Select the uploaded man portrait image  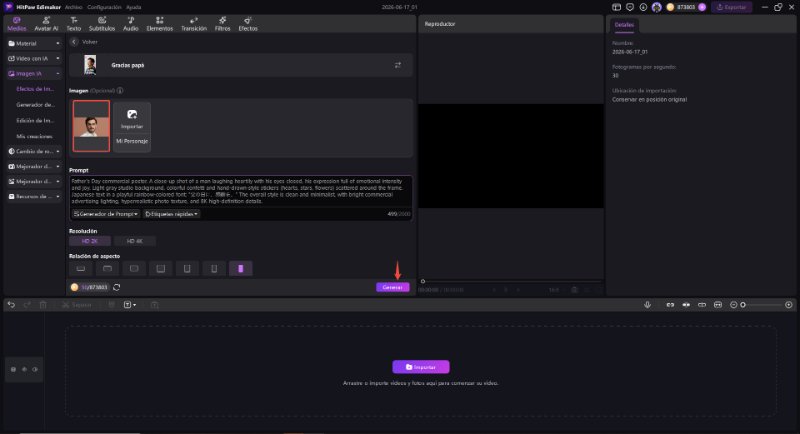(91, 126)
